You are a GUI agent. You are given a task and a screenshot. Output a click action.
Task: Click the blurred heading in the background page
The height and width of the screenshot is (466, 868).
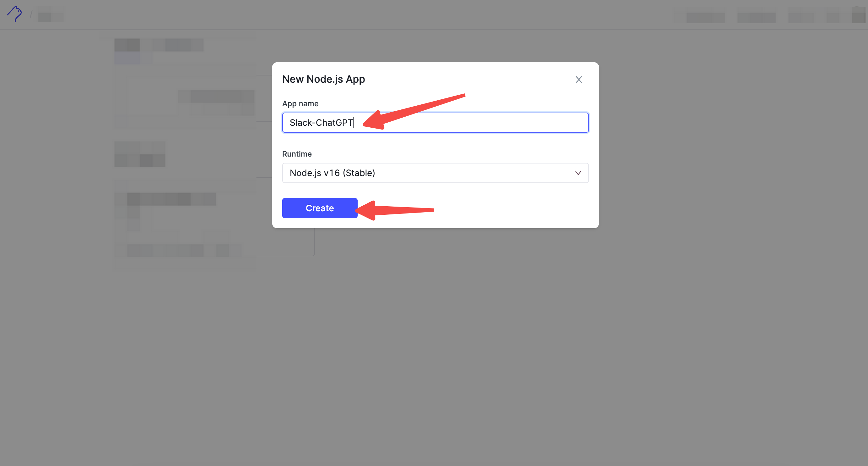[x=159, y=45]
